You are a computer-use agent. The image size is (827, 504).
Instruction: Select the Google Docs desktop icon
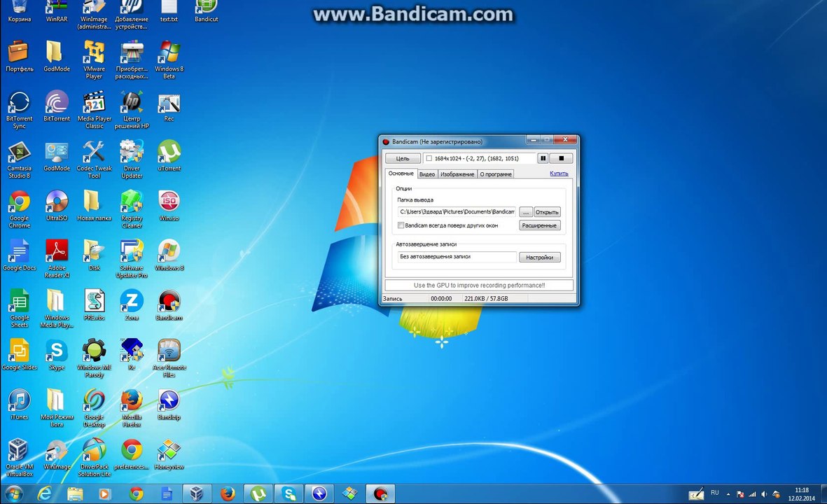tap(19, 255)
